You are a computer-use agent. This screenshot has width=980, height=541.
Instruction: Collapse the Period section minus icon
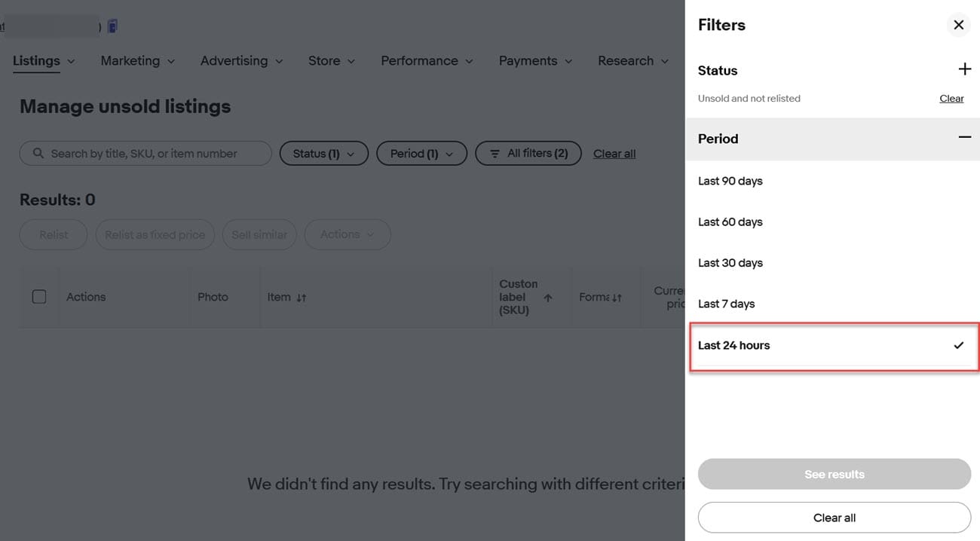pyautogui.click(x=964, y=138)
